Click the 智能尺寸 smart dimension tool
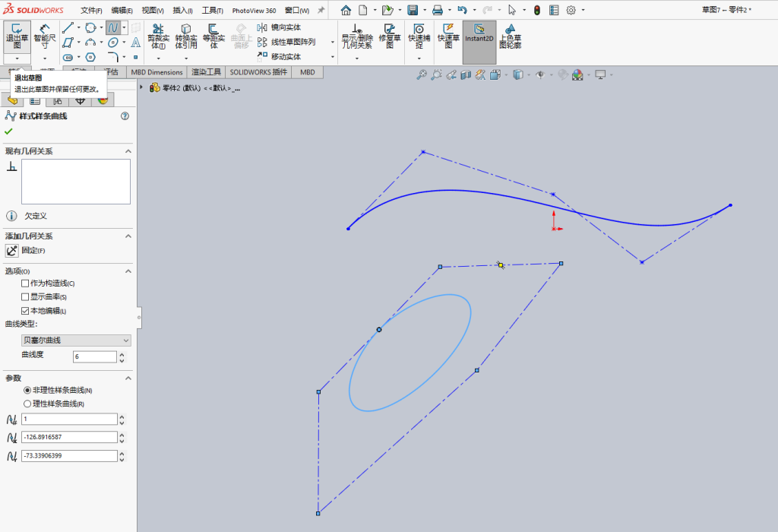Viewport: 778px width, 532px height. click(45, 36)
